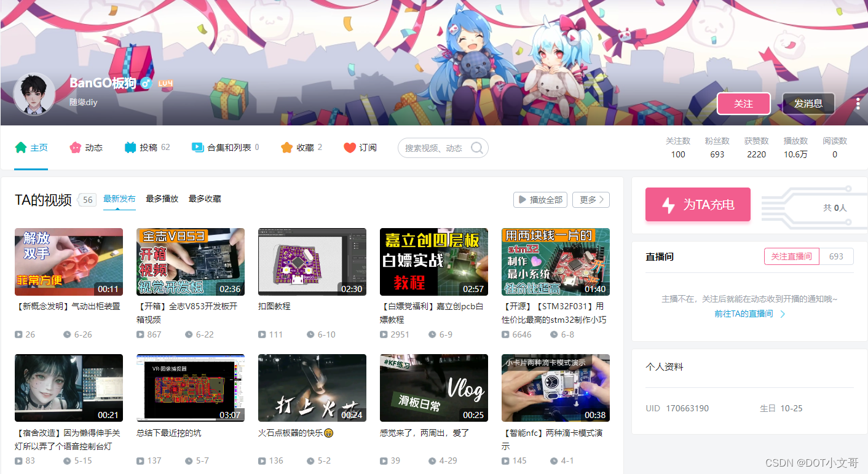Click the male gender icon next to BanGO板狗
The width and height of the screenshot is (868, 474).
point(146,83)
